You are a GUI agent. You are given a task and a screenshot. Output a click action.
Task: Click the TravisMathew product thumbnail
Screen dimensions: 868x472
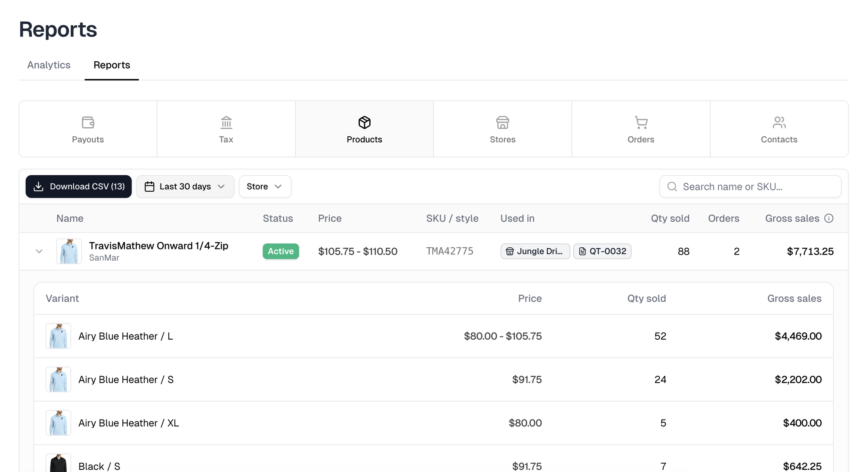click(69, 251)
